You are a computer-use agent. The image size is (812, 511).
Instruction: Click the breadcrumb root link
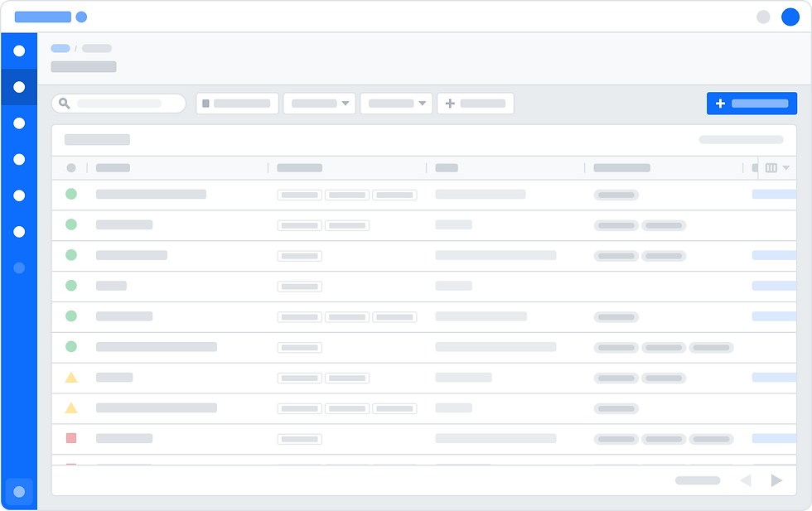[x=60, y=48]
